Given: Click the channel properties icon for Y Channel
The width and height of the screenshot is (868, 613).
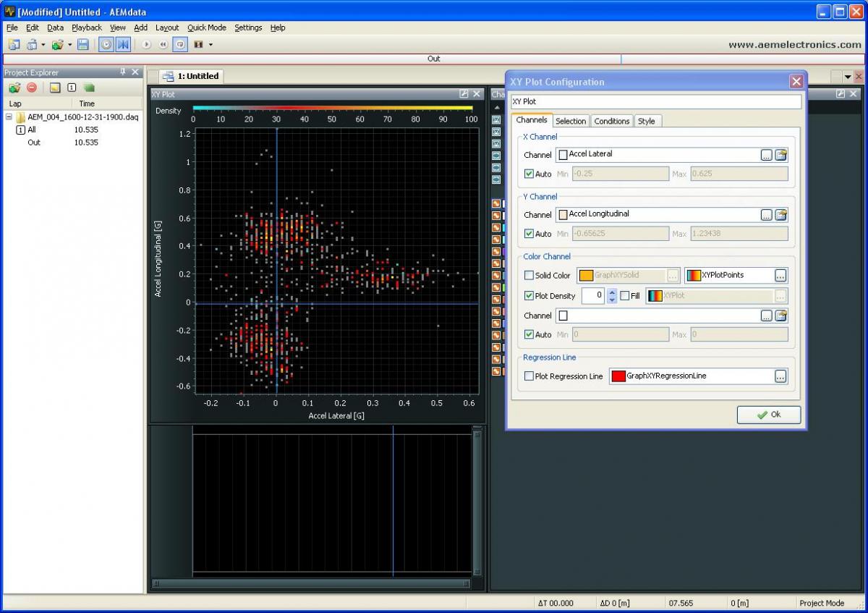Looking at the screenshot, I should [781, 215].
